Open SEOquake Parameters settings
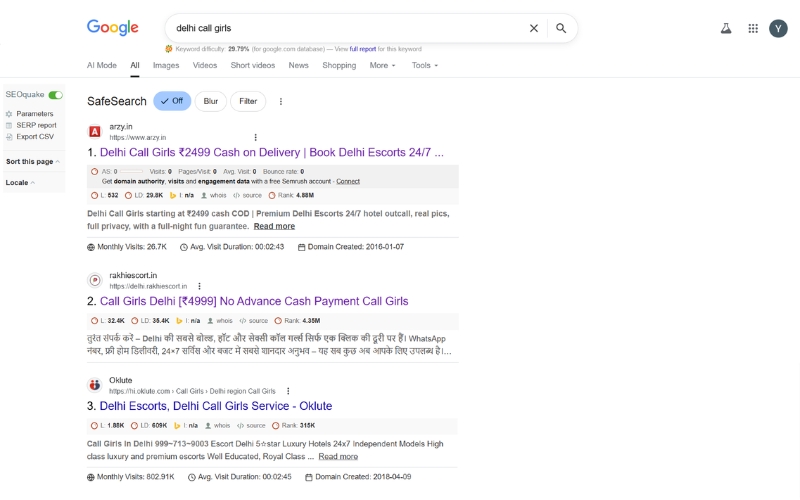Screen dimensions: 800x500 [34, 114]
